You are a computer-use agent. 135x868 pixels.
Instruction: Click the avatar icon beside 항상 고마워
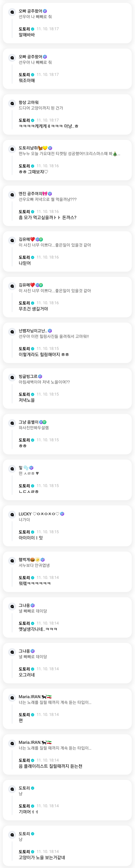point(12,103)
